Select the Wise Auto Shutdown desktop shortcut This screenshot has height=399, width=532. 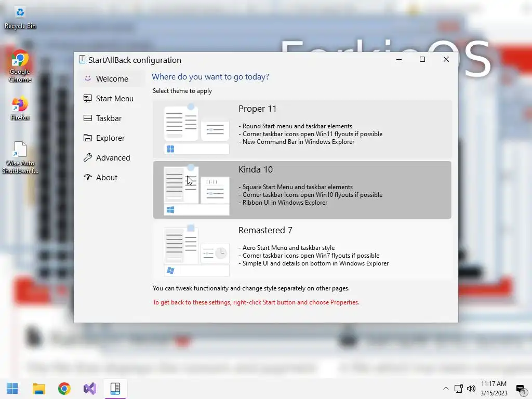point(20,158)
